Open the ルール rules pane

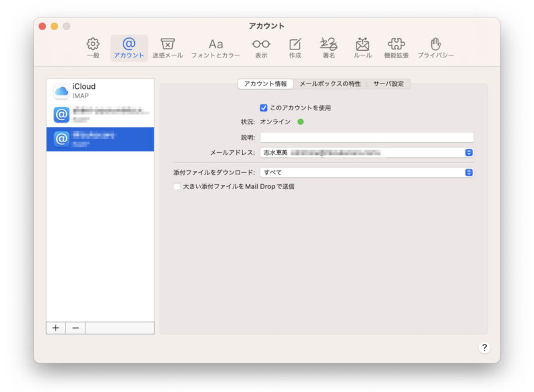point(362,48)
